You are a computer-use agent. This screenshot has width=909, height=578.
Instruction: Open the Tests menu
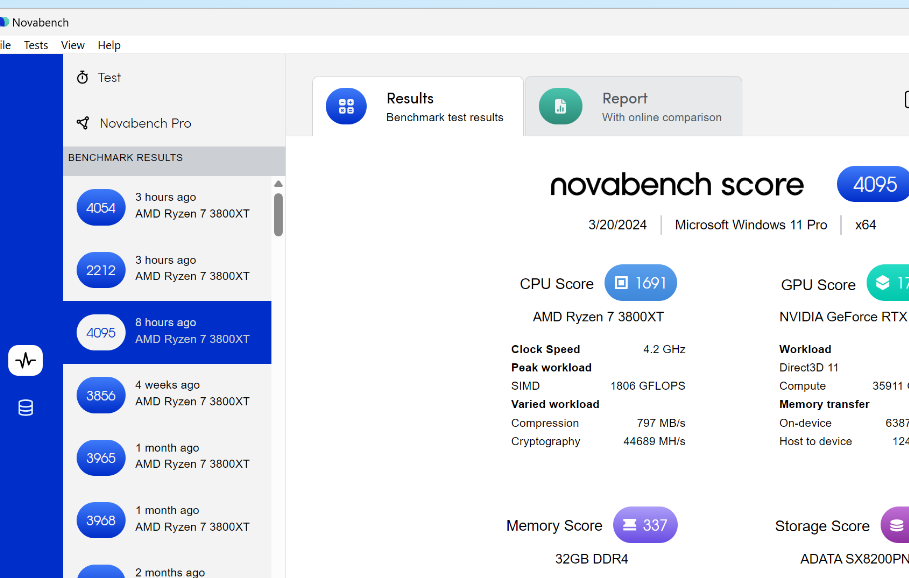[x=36, y=44]
